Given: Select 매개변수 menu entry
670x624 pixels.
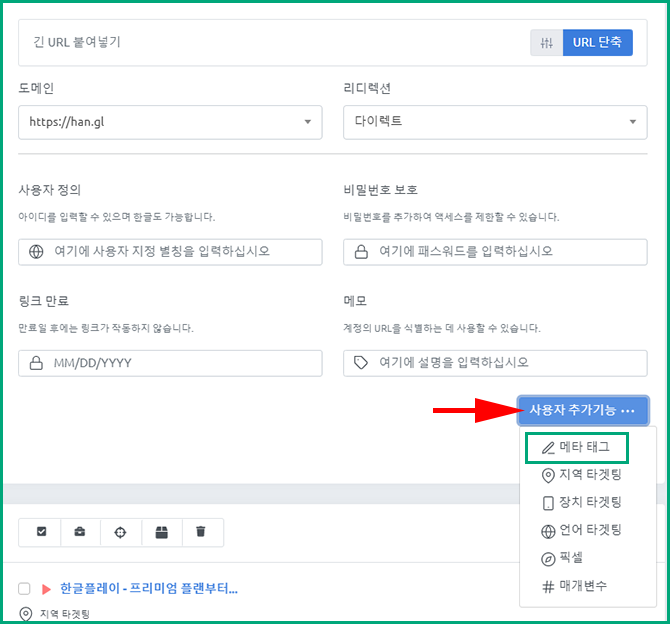Looking at the screenshot, I should pos(575,586).
